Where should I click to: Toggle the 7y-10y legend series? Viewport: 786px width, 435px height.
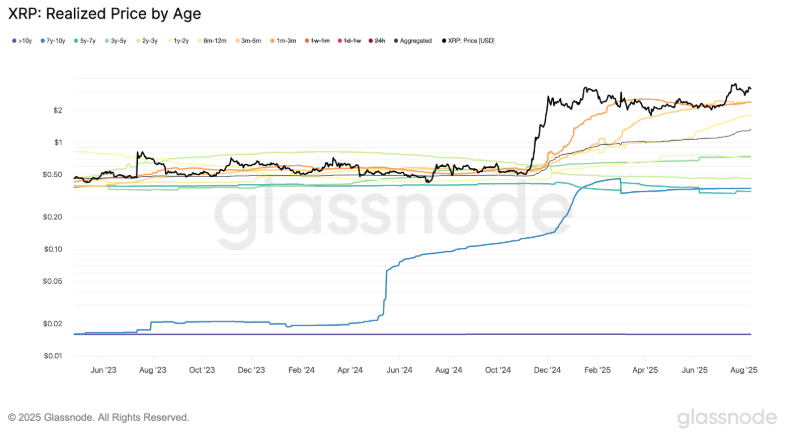[x=52, y=40]
